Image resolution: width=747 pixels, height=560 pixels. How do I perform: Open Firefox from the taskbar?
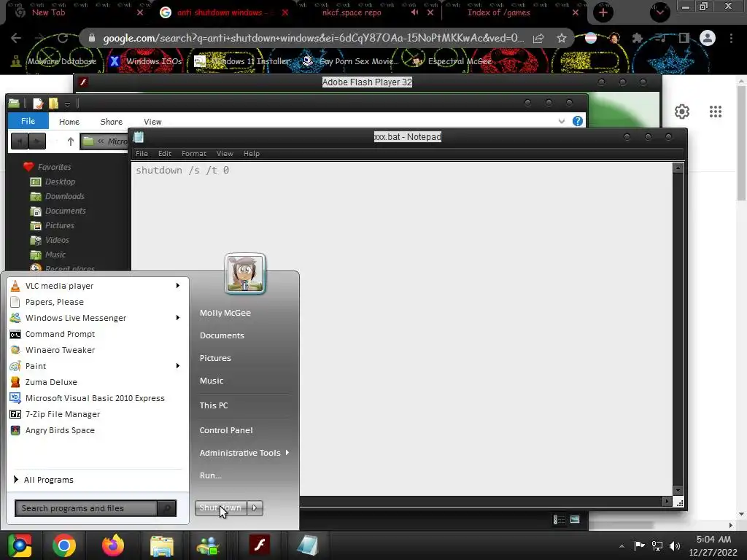pyautogui.click(x=113, y=545)
